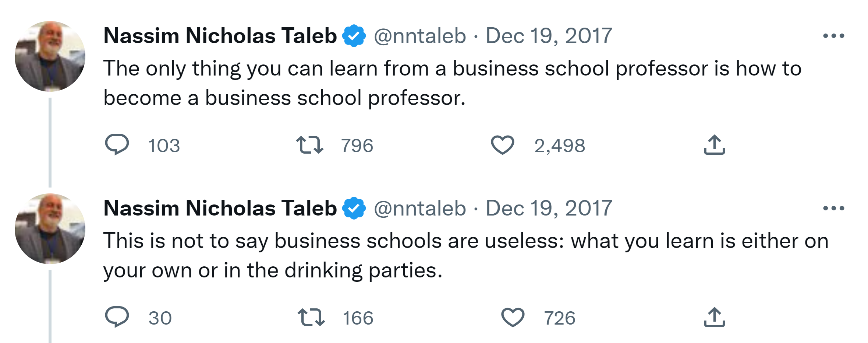Visit the @nntaleb handle on second tweet
The width and height of the screenshot is (868, 343).
[420, 209]
